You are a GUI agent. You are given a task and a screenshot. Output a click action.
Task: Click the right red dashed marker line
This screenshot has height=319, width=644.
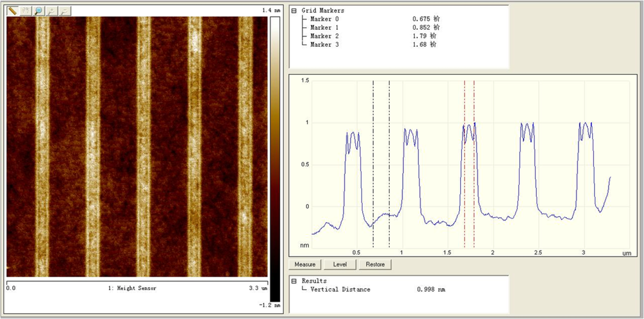pyautogui.click(x=474, y=162)
